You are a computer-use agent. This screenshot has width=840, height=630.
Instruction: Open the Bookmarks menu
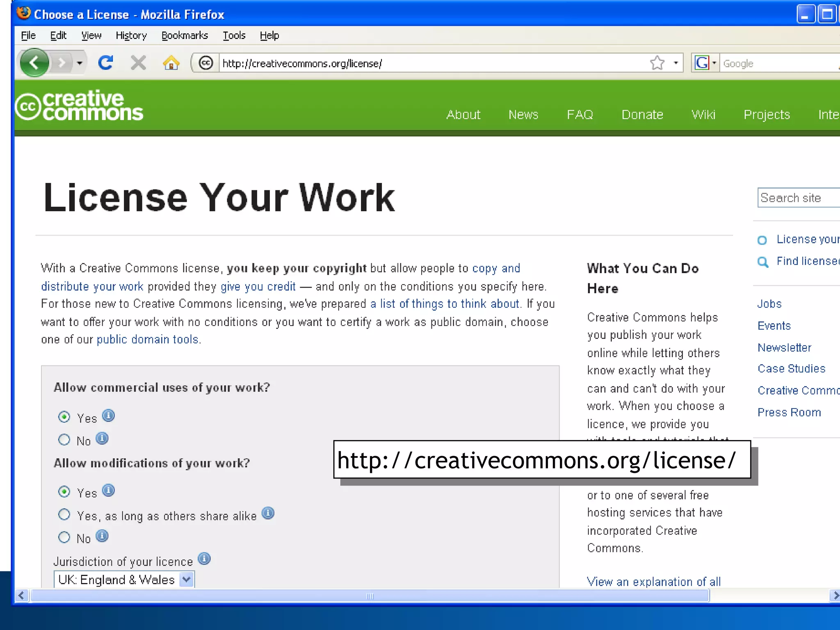pos(185,35)
